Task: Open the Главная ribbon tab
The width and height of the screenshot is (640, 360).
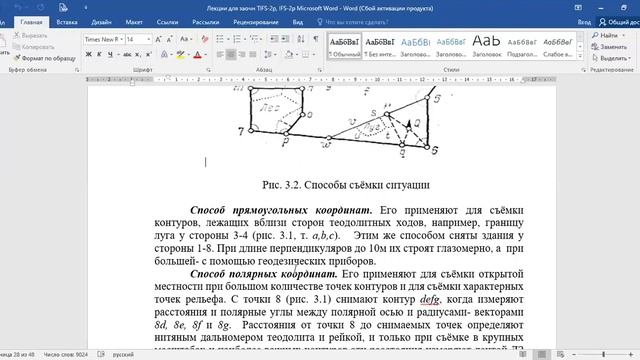Action: [31, 22]
